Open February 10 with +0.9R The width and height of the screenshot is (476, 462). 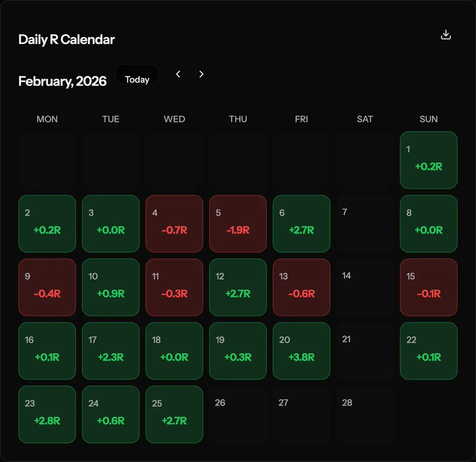[111, 287]
